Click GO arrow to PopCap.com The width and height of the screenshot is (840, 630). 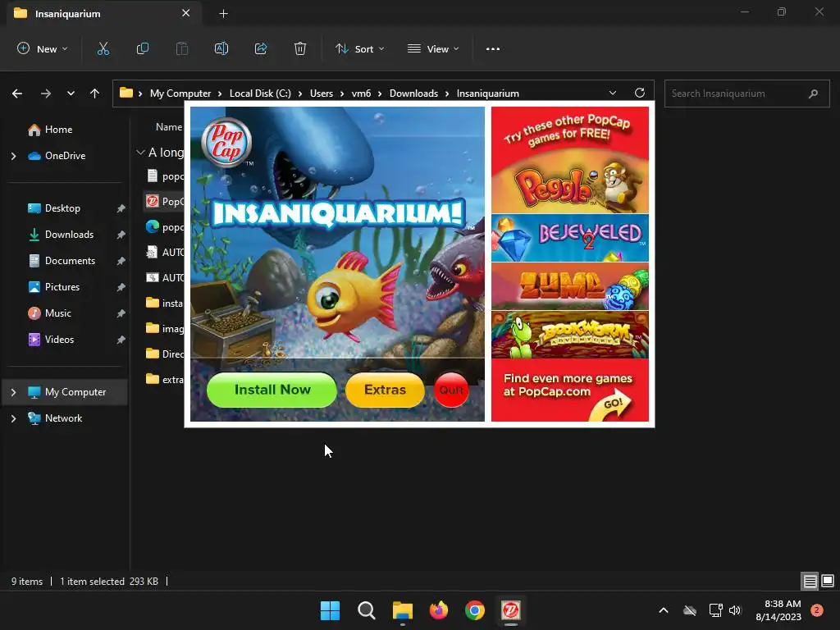click(612, 407)
